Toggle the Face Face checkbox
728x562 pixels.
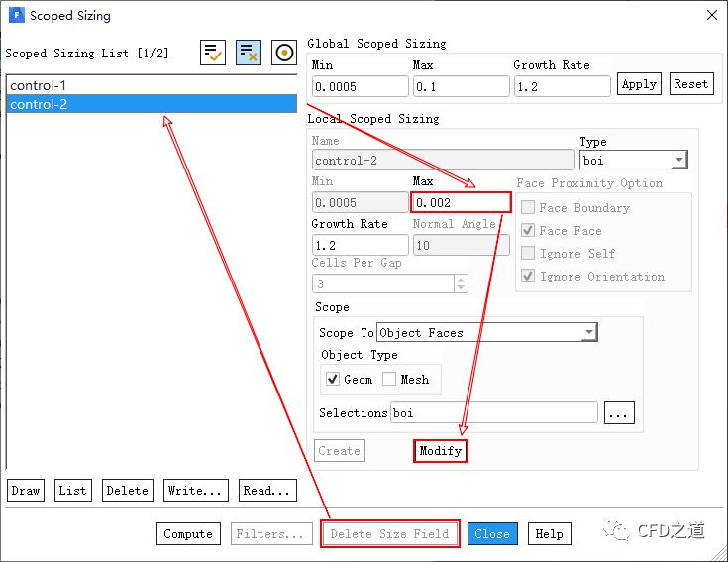click(527, 230)
